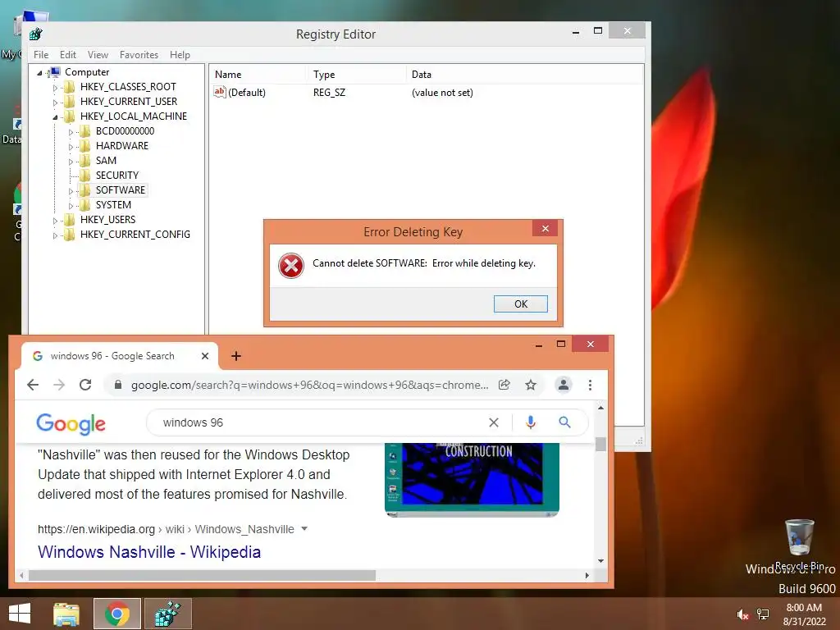
Task: Open Recycle Bin on desktop
Action: pyautogui.click(x=799, y=545)
